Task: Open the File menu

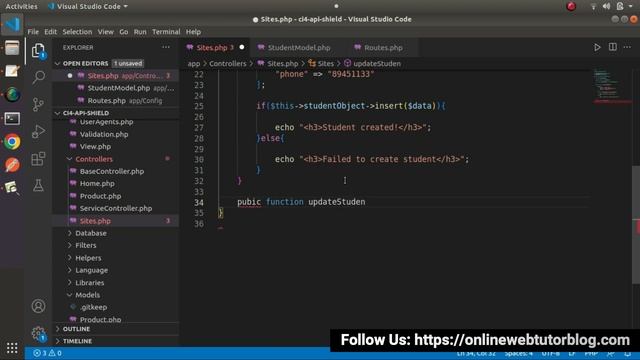Action: click(33, 32)
